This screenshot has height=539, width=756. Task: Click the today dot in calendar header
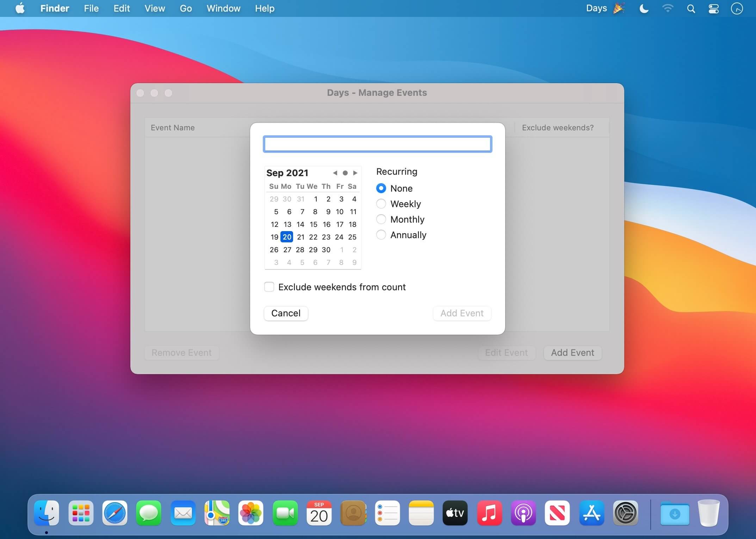coord(345,173)
